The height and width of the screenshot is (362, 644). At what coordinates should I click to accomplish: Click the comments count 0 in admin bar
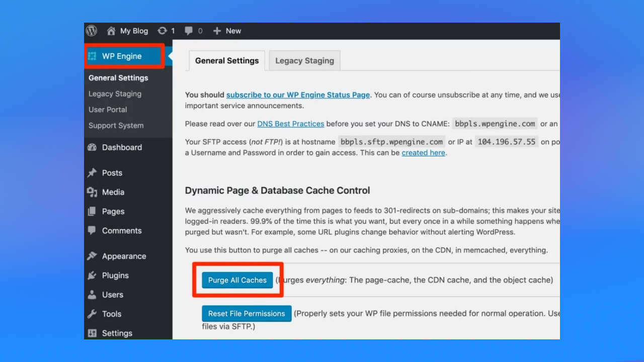pos(200,31)
